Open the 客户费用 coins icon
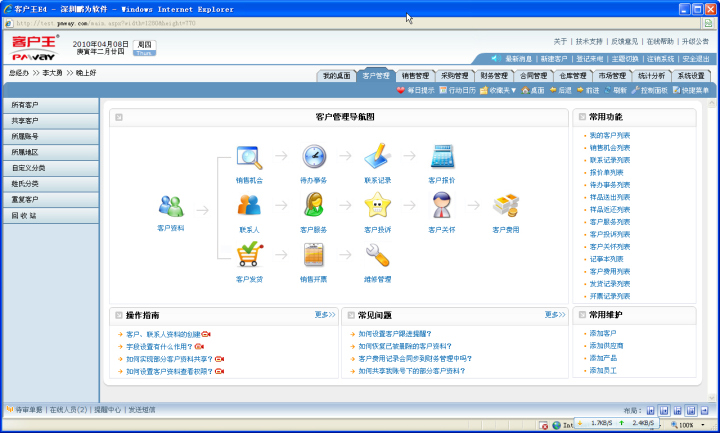Image resolution: width=720 pixels, height=433 pixels. [505, 206]
